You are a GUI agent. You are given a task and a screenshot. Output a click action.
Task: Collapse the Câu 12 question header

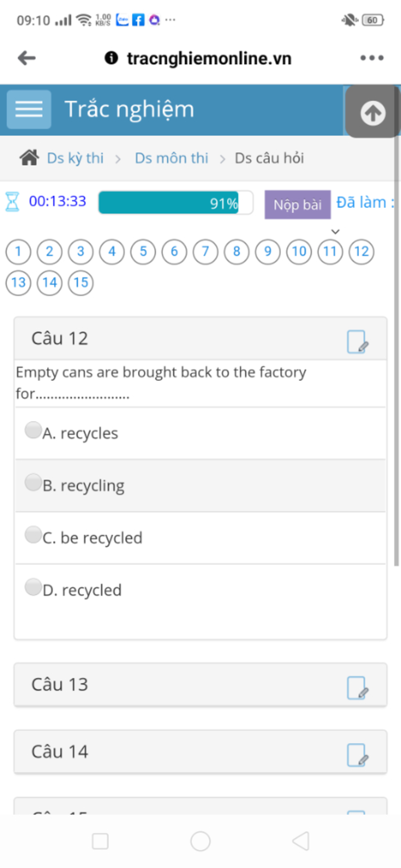pos(200,338)
